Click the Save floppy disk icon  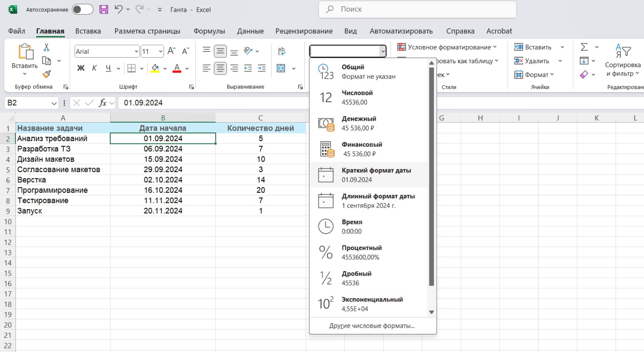tap(104, 10)
